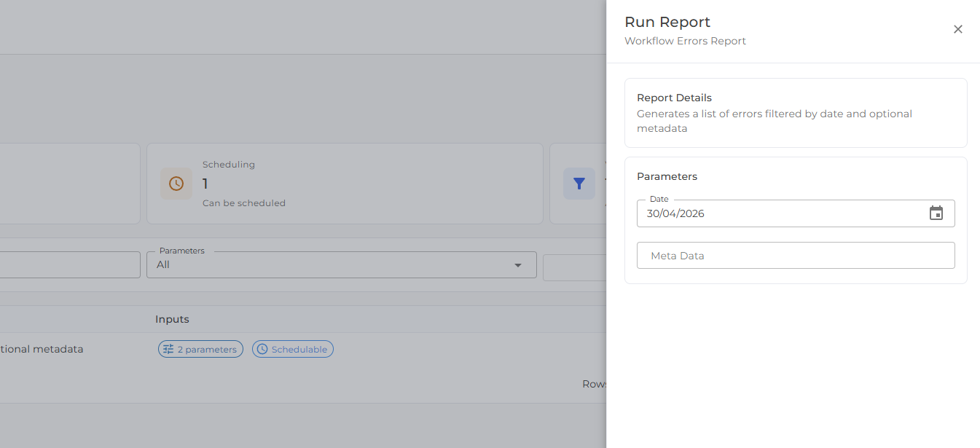Click the Parameters section heading in panel
The image size is (980, 448).
[x=667, y=176]
